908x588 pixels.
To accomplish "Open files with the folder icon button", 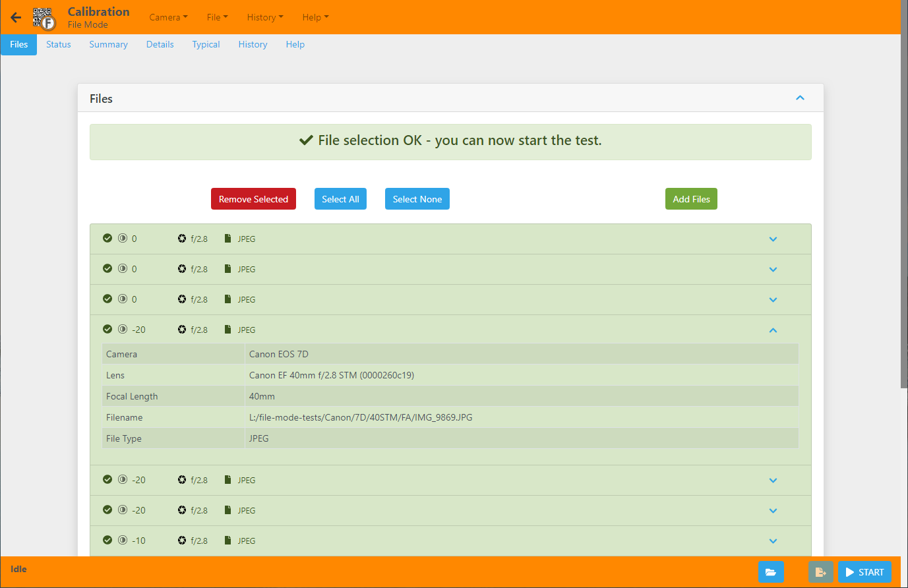I will tap(771, 572).
